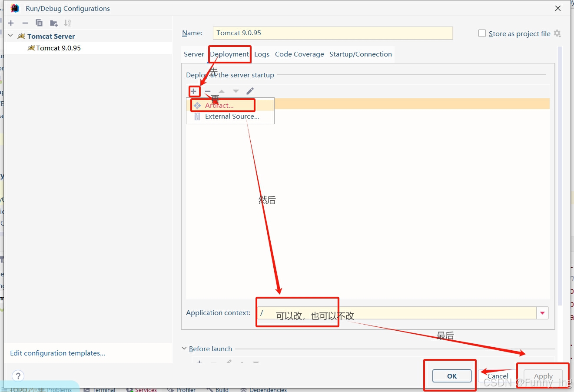Open the Build tool window tab
Image resolution: width=574 pixels, height=392 pixels.
pyautogui.click(x=218, y=390)
